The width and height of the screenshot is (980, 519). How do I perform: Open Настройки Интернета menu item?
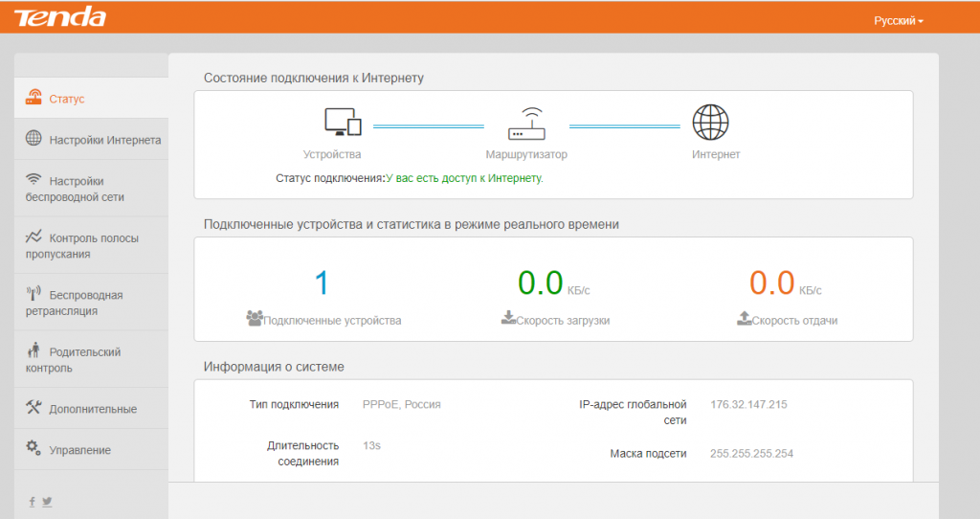tap(91, 139)
